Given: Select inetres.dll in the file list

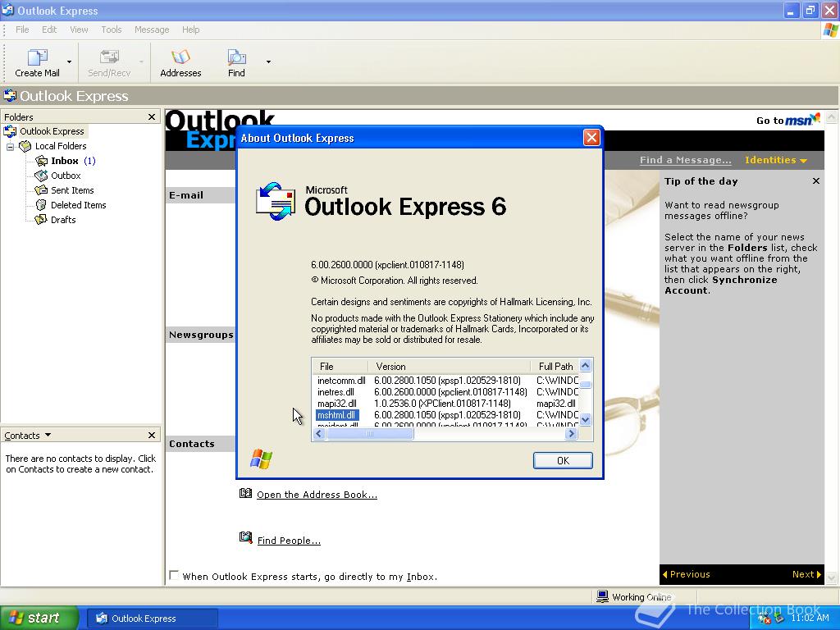Looking at the screenshot, I should click(x=336, y=392).
